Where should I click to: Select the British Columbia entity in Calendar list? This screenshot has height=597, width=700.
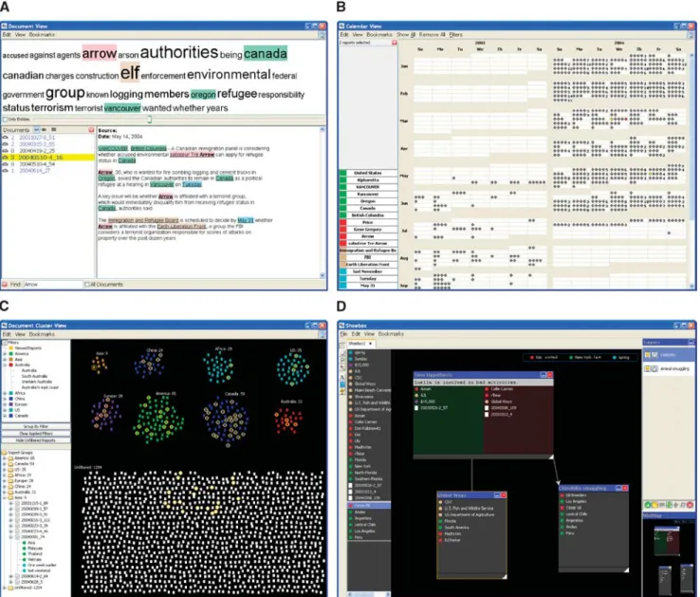tap(368, 215)
